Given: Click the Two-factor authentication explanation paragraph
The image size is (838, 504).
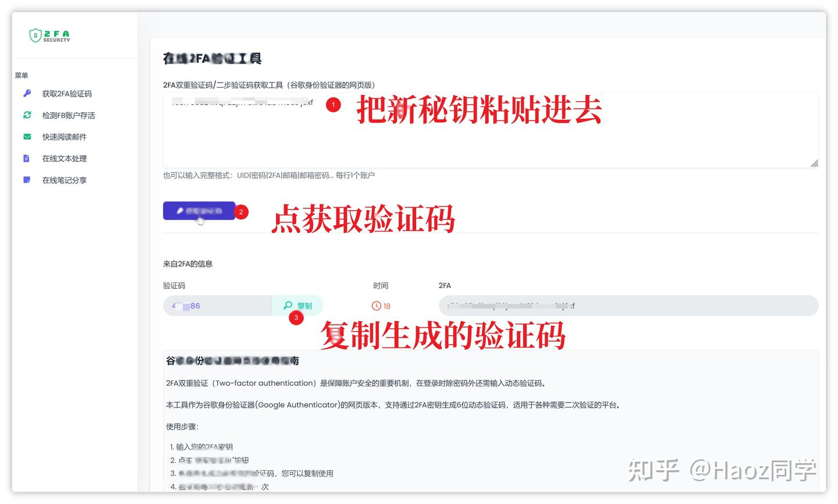Looking at the screenshot, I should click(x=356, y=383).
